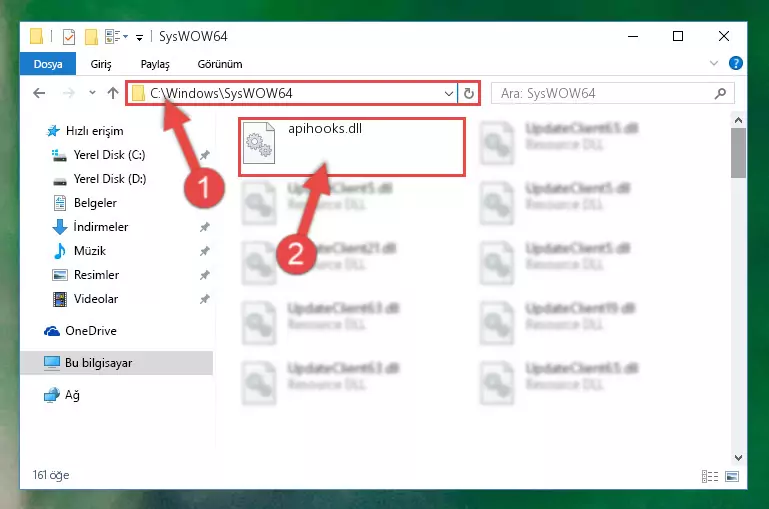Screen dimensions: 769x509
Task: Close the SysWOW64 window
Action: [723, 36]
